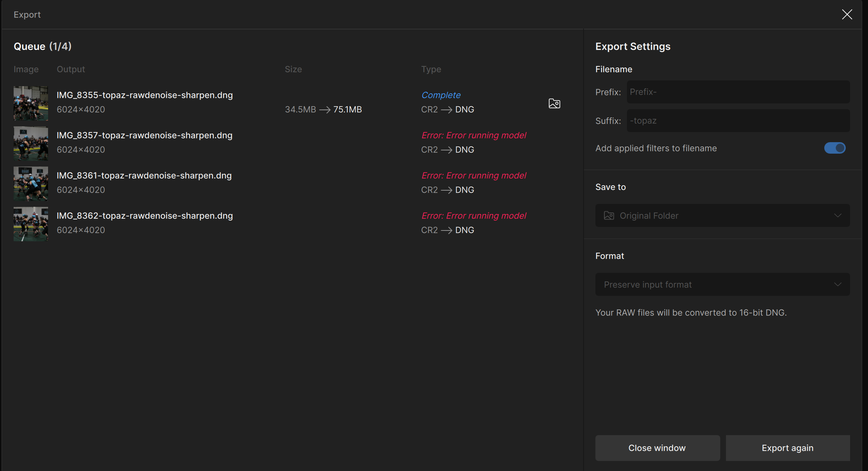
Task: Click the Output column header
Action: (x=71, y=69)
